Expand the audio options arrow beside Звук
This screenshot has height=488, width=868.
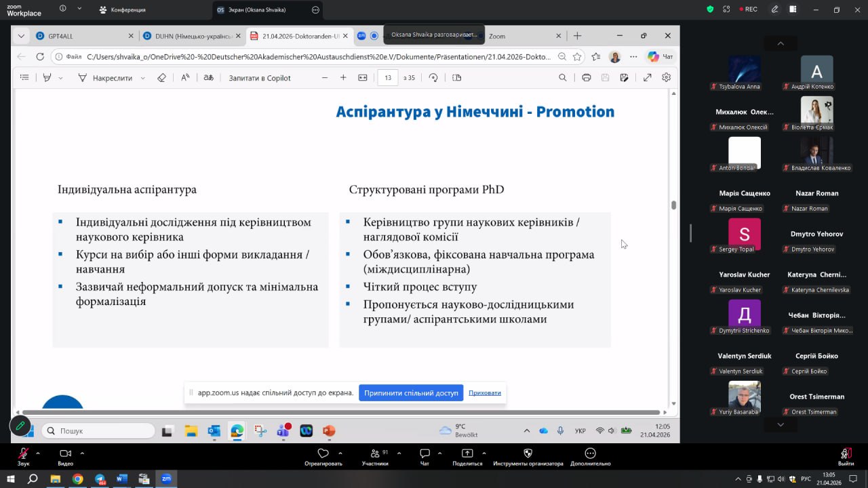[38, 453]
